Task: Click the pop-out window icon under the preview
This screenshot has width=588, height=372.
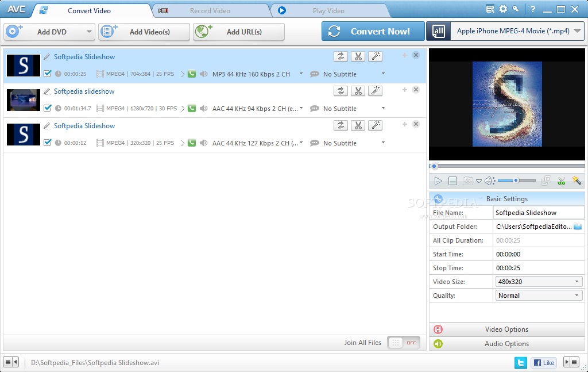Action: coord(546,181)
